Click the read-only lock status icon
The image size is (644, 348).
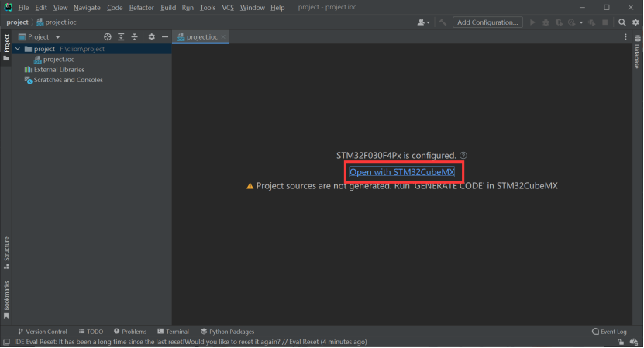coord(621,342)
